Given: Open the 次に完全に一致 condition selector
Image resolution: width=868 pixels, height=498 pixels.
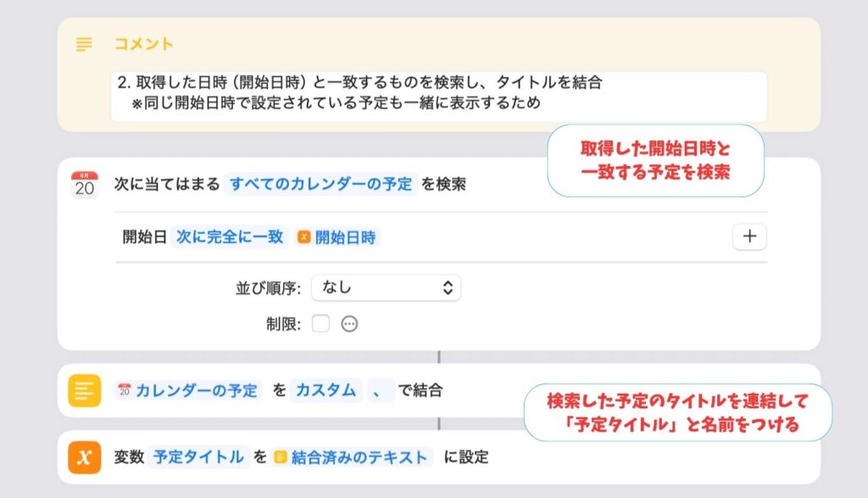Looking at the screenshot, I should click(x=230, y=237).
